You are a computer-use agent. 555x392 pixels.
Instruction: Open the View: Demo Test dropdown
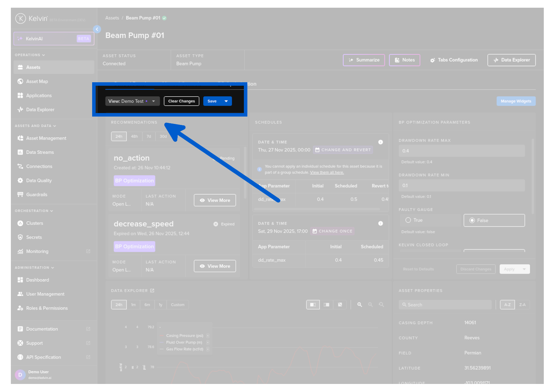(132, 101)
